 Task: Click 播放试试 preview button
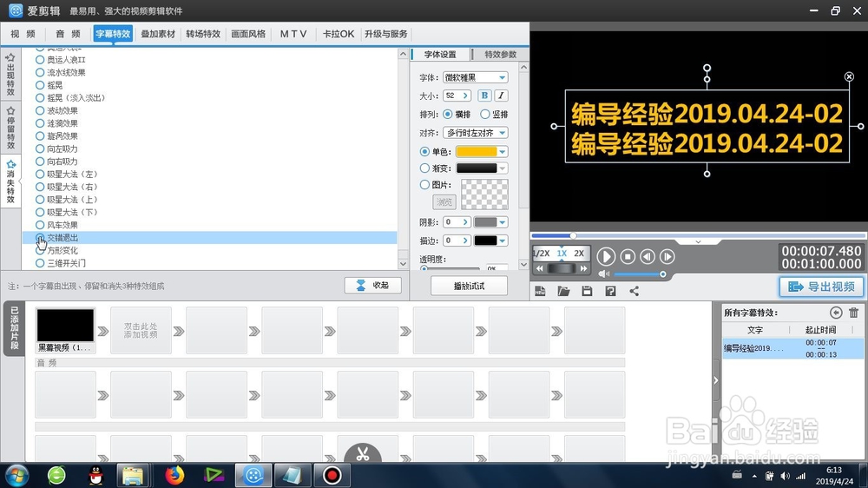[x=469, y=286]
